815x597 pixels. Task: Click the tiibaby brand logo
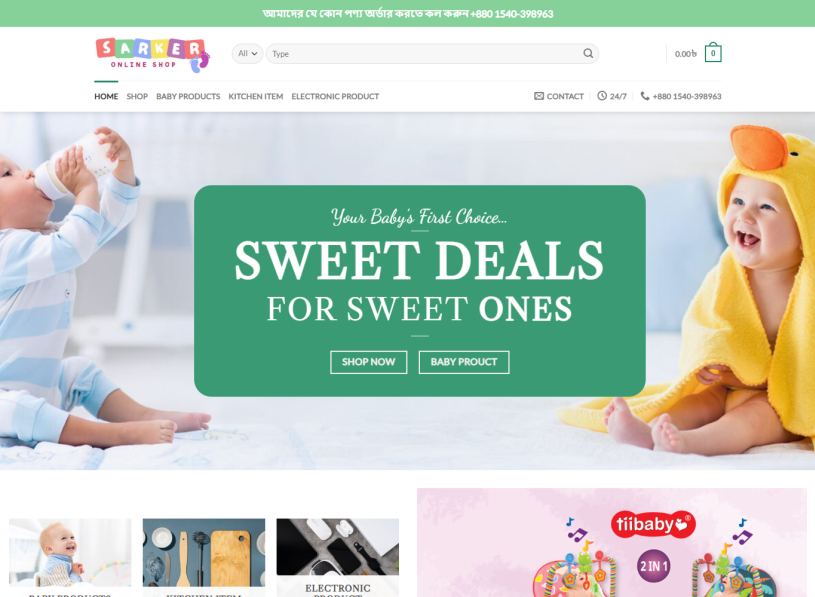[653, 524]
